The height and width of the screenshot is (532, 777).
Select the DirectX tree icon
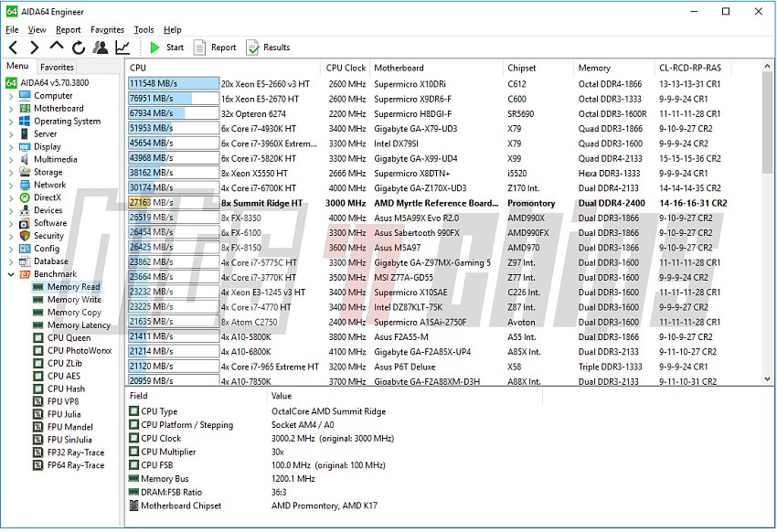pos(25,197)
